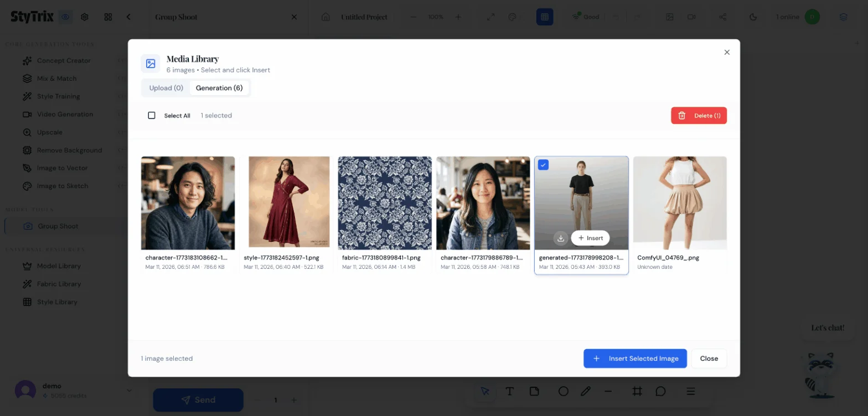Click the plus Insert button on thumbnail
Screen dimensions: 868x416
click(590, 238)
